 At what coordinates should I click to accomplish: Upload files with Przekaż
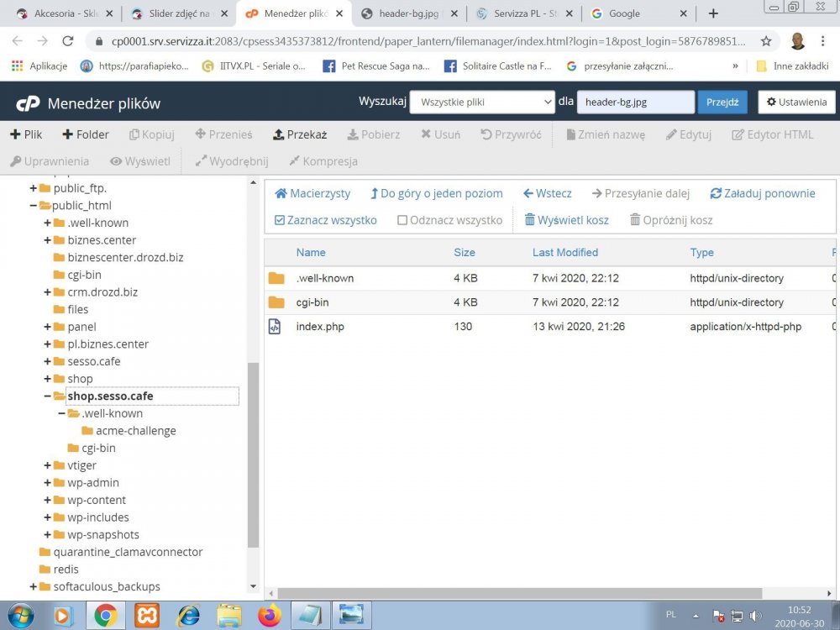click(x=300, y=134)
